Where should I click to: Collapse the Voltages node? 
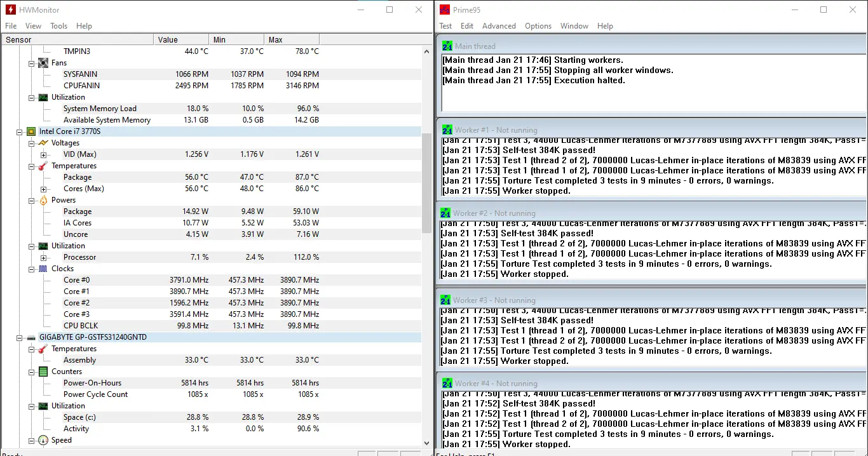pos(32,143)
